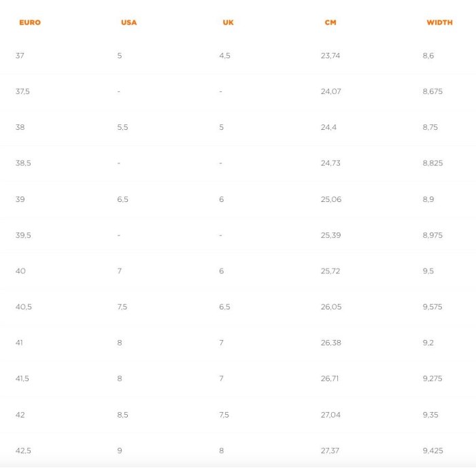Select the width value 8,975

click(432, 235)
